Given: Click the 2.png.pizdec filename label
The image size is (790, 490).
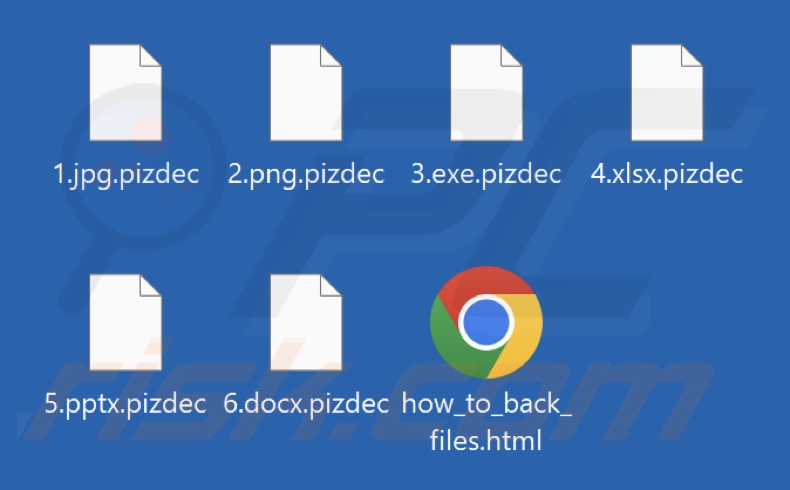Looking at the screenshot, I should (306, 175).
